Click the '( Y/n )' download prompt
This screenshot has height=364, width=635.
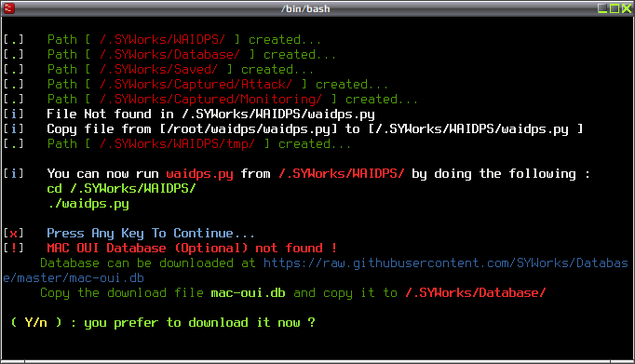coord(36,323)
